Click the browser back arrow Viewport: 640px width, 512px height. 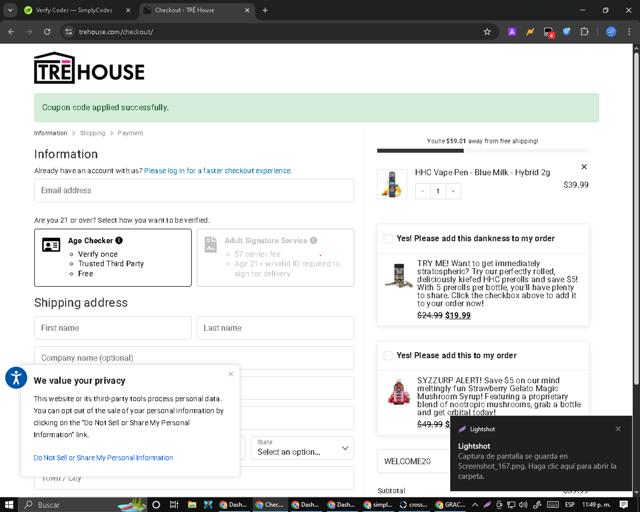coord(11,32)
